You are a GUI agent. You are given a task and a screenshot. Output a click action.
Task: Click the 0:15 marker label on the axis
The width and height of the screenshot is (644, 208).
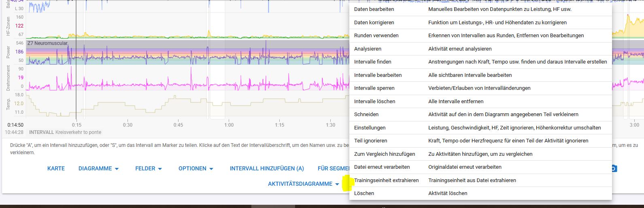[x=77, y=125]
